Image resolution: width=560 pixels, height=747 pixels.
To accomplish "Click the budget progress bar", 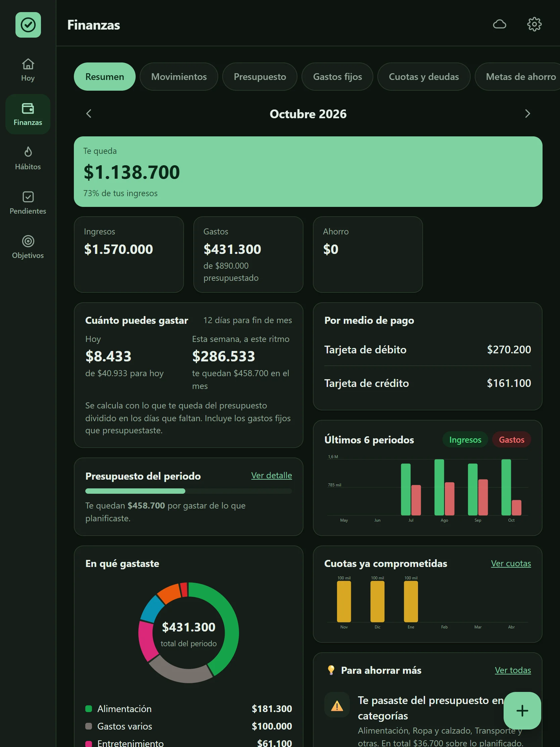I will (189, 491).
